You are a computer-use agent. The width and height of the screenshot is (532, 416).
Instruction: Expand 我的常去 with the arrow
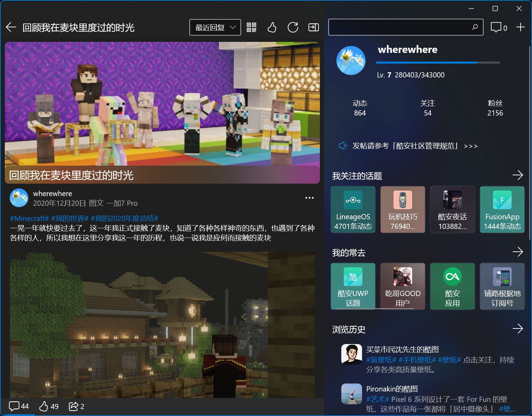[x=517, y=252]
